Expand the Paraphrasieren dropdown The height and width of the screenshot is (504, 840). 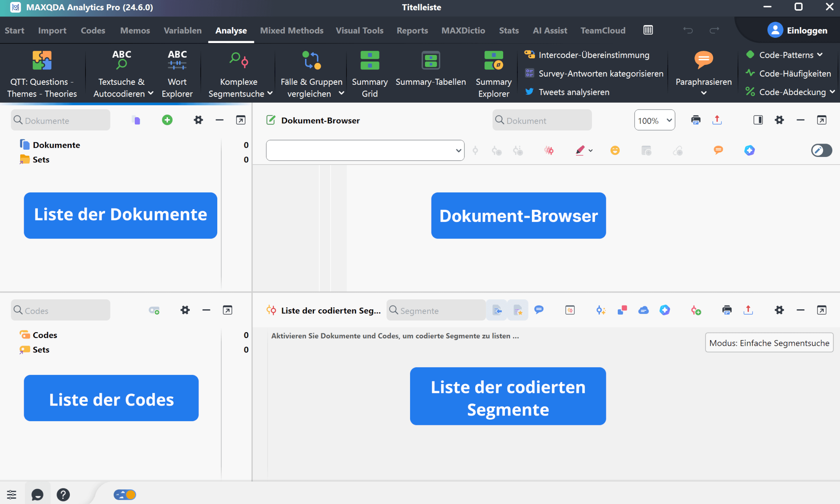703,93
